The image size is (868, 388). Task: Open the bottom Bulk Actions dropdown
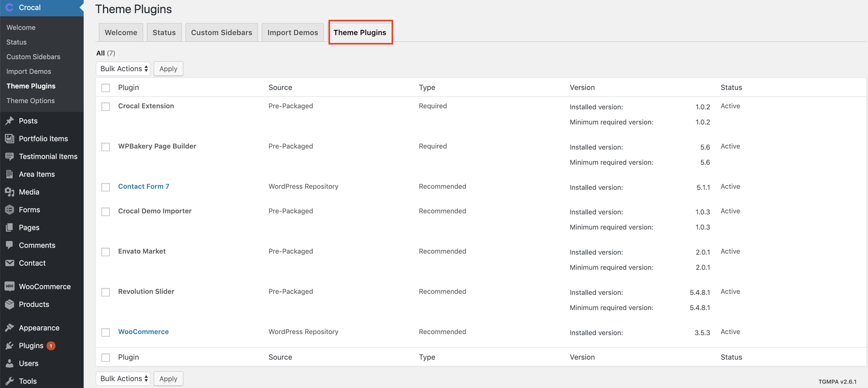[x=123, y=379]
